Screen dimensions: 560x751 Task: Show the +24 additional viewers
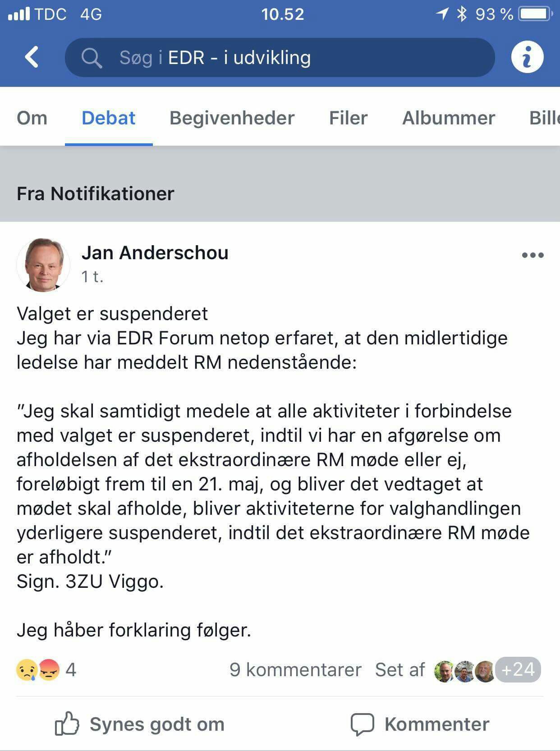[x=518, y=670]
